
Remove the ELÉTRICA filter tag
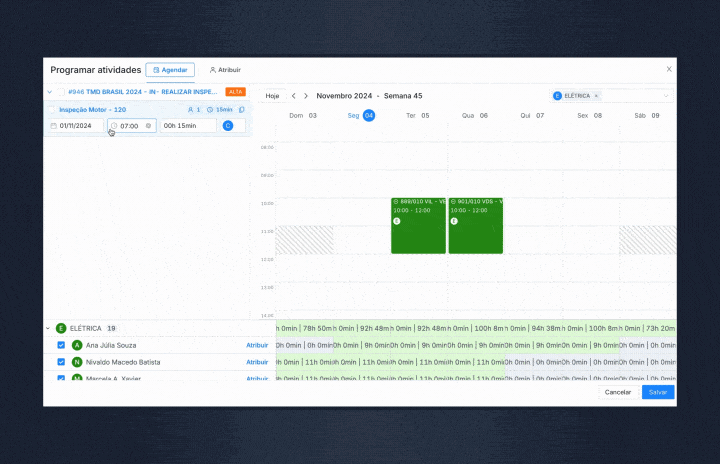(596, 96)
